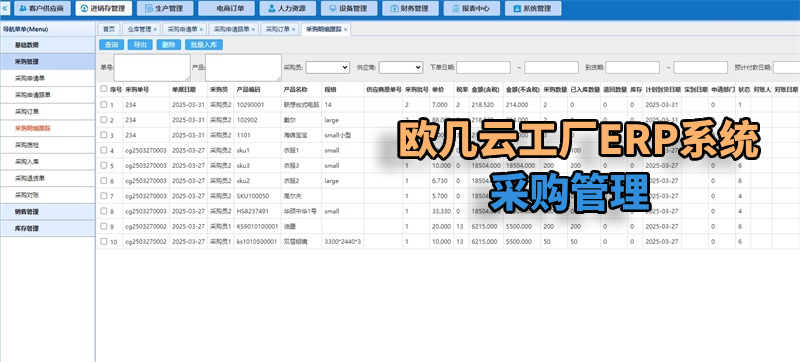Screen dimensions: 800x362
Task: Click the 产品编码 column header
Action: pyautogui.click(x=257, y=89)
